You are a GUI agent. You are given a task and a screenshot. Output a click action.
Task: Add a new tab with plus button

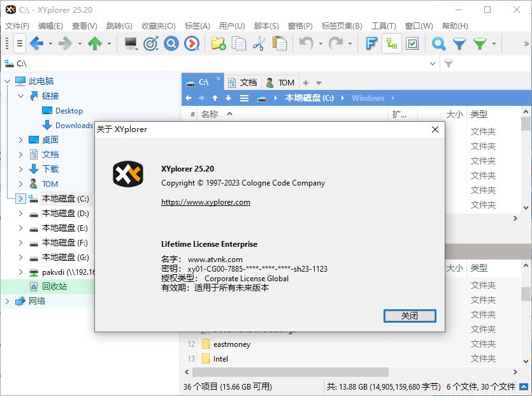pos(306,83)
